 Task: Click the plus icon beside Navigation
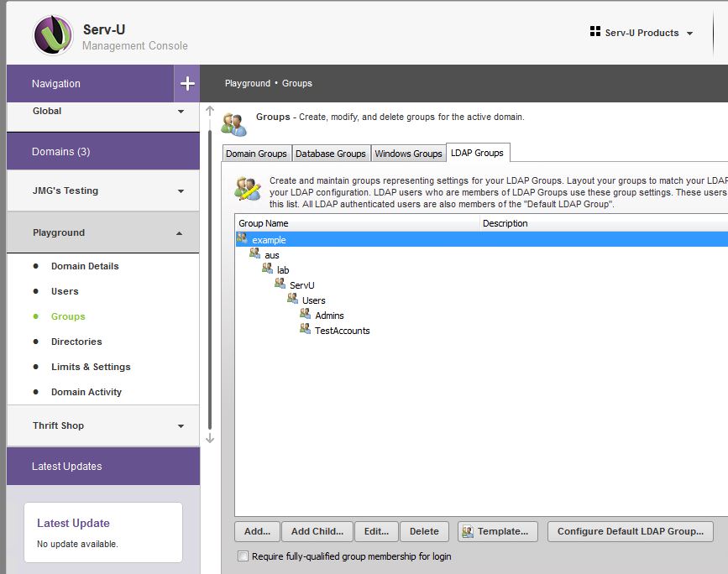pos(187,84)
